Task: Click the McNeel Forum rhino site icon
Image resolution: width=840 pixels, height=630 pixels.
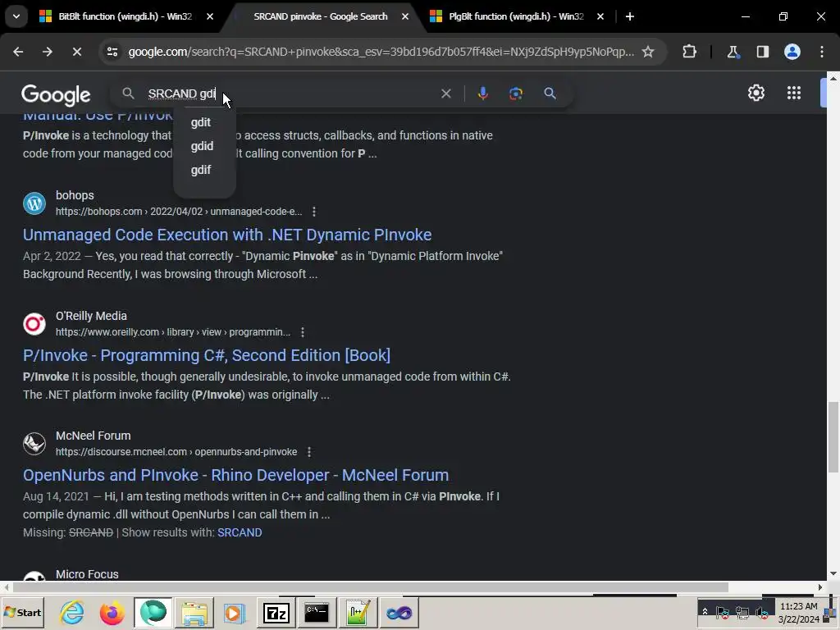Action: coord(34,444)
